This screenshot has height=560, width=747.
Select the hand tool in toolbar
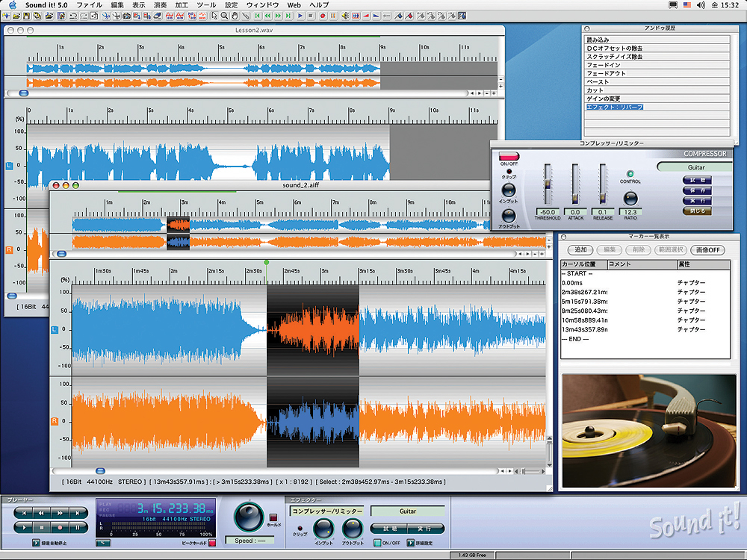click(235, 16)
